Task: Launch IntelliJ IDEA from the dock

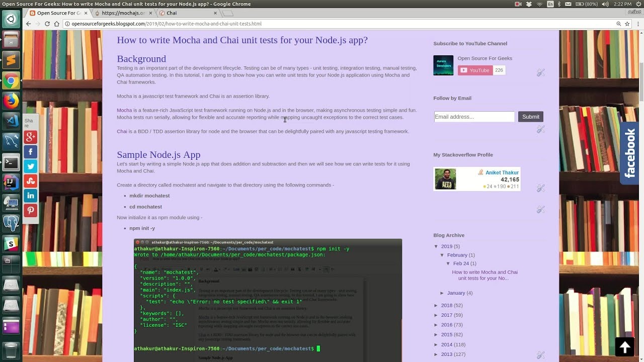Action: coord(11,183)
